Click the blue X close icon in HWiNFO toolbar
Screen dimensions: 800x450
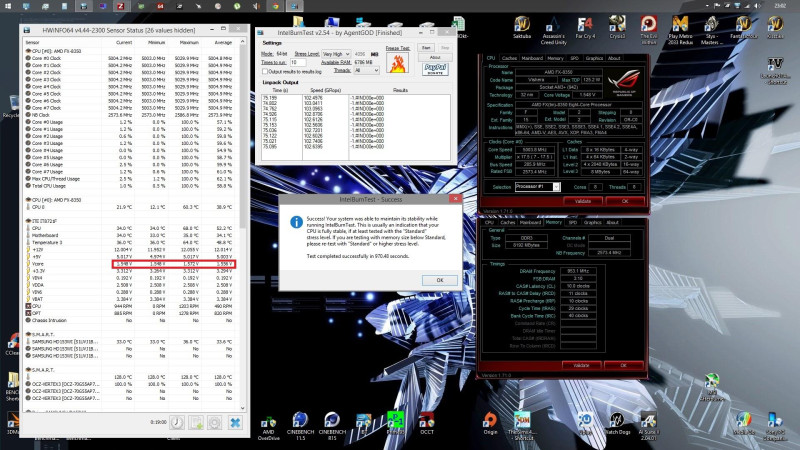click(x=235, y=422)
